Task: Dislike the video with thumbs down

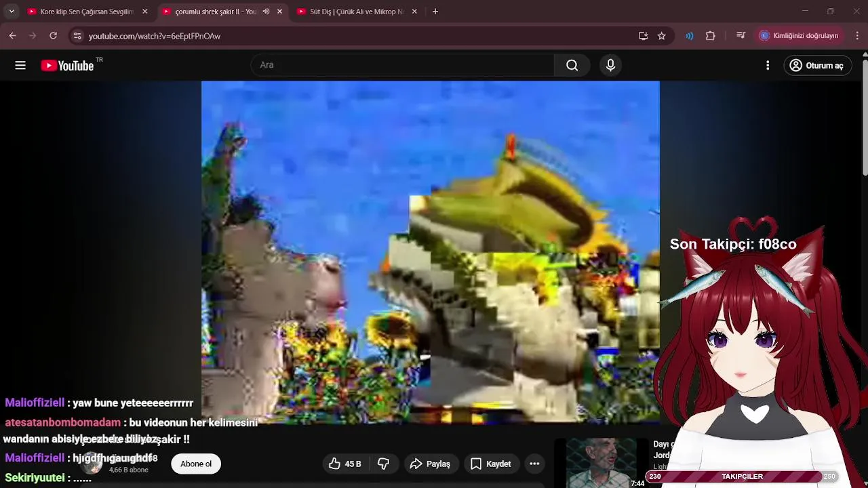Action: (x=384, y=464)
